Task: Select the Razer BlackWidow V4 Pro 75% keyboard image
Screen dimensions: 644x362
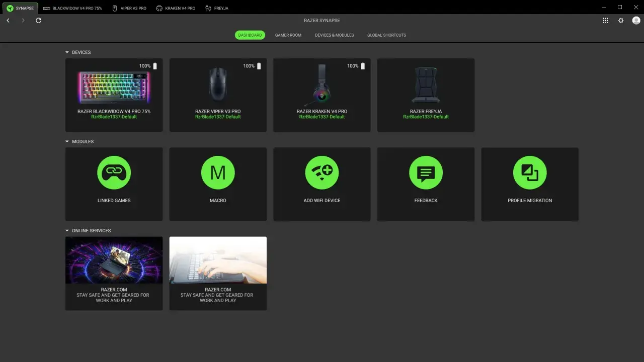Action: point(114,87)
